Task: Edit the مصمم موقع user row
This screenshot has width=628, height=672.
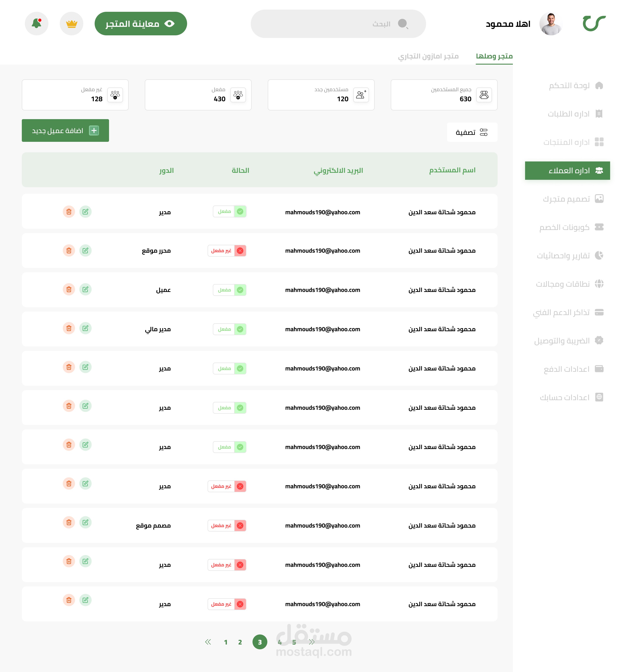Action: (x=85, y=523)
